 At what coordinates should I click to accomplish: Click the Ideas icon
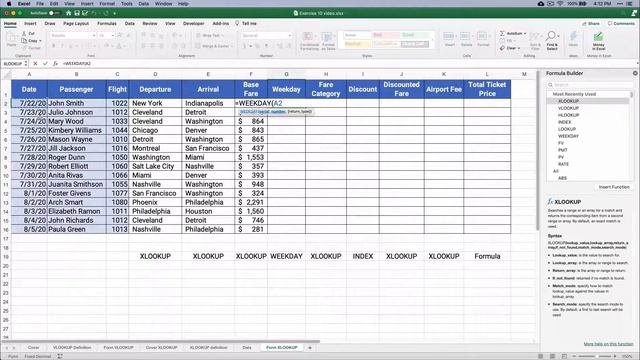pos(573,39)
